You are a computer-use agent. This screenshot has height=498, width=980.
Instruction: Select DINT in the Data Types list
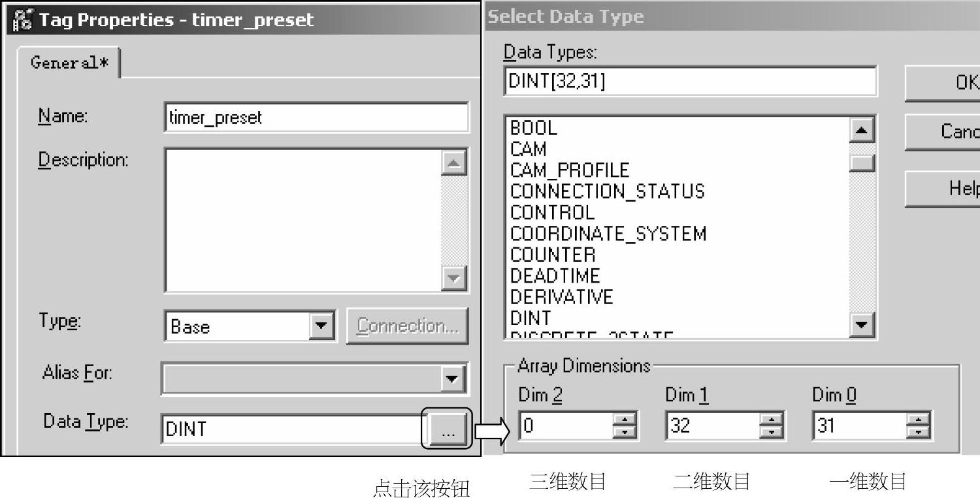531,318
